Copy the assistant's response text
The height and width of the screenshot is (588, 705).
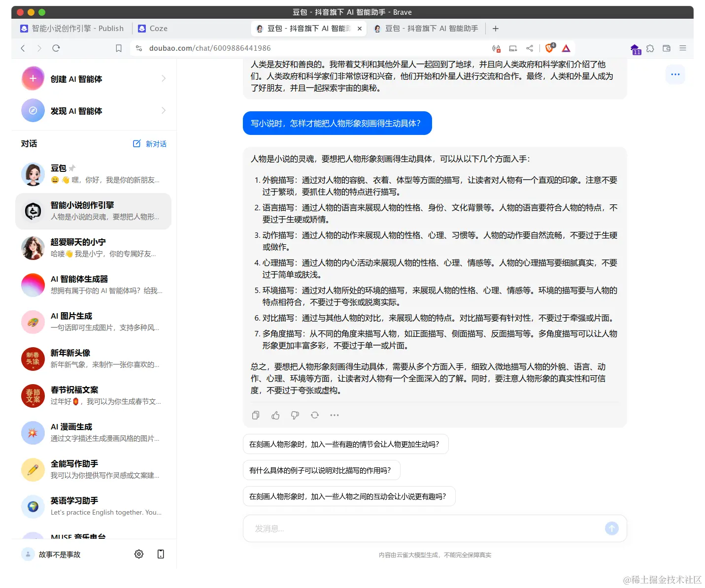255,415
